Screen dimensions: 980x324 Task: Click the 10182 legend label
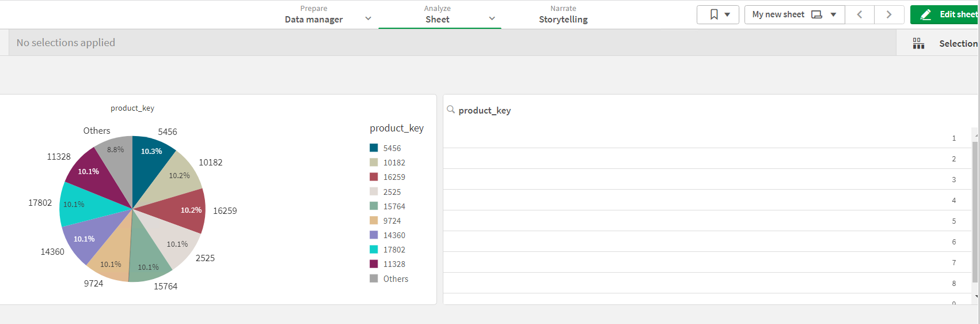tap(394, 163)
